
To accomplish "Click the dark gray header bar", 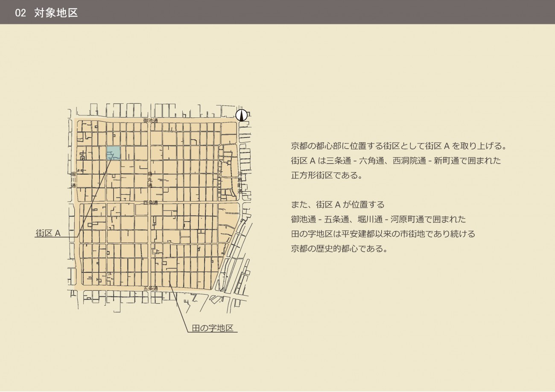I will (x=299, y=12).
